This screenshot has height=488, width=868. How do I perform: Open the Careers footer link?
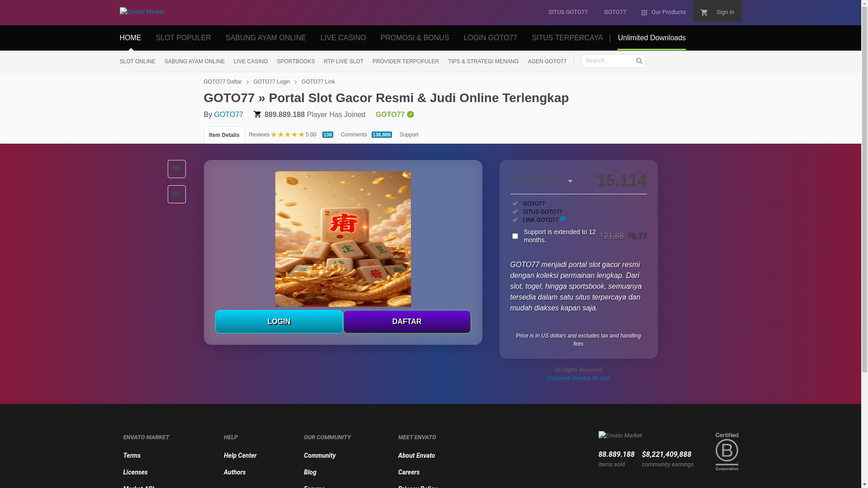(409, 472)
